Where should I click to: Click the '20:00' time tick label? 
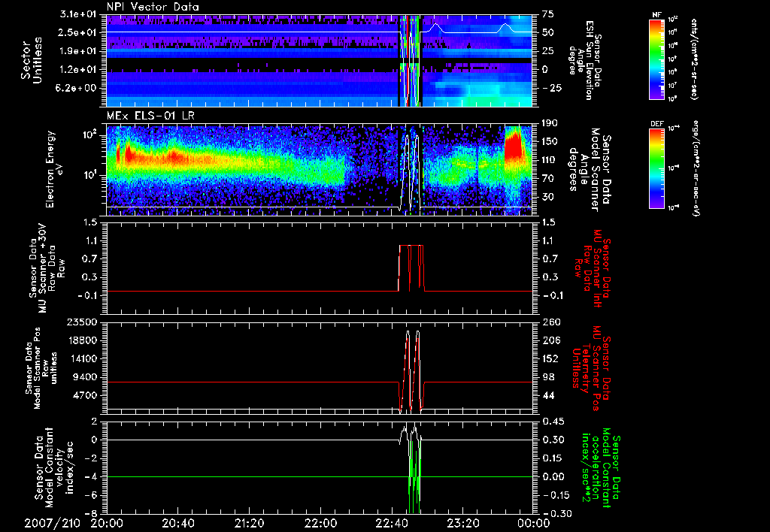click(x=107, y=523)
